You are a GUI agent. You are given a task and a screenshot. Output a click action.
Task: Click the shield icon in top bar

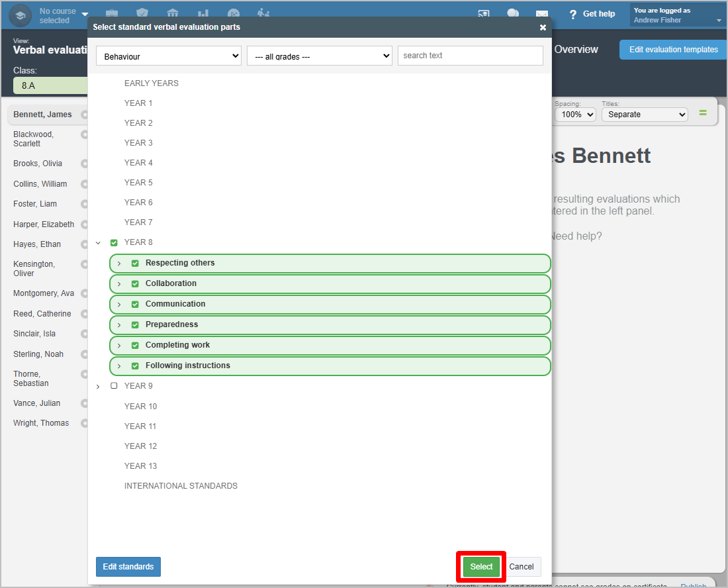(x=142, y=14)
